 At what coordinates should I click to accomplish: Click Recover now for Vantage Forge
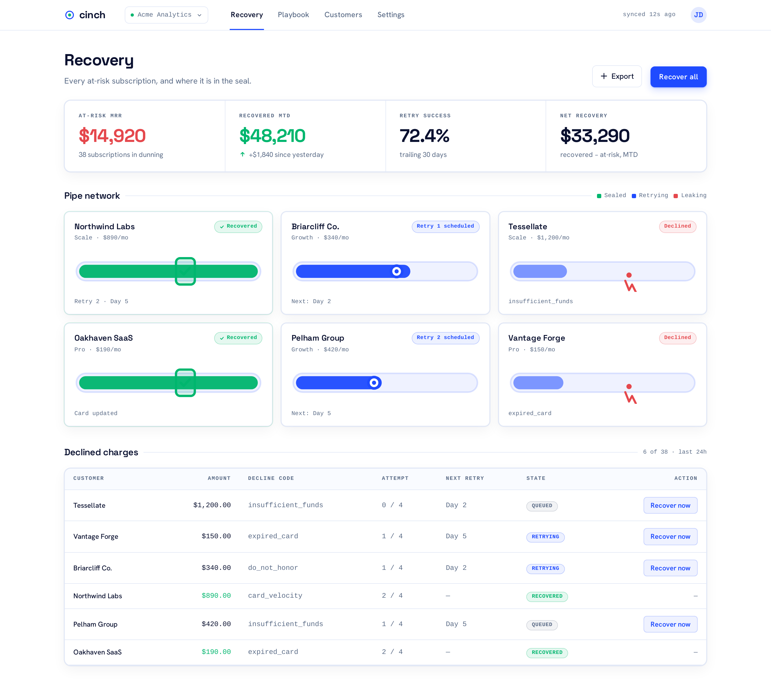point(670,536)
